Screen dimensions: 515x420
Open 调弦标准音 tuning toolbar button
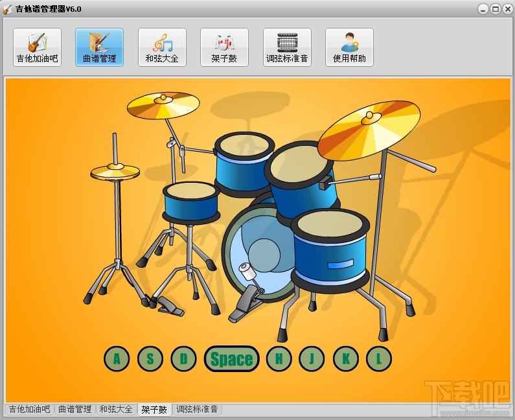tap(287, 47)
